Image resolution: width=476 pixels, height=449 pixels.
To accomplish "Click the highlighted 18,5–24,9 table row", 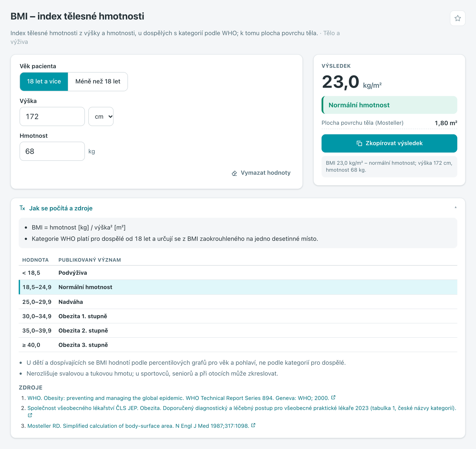I will (x=238, y=287).
